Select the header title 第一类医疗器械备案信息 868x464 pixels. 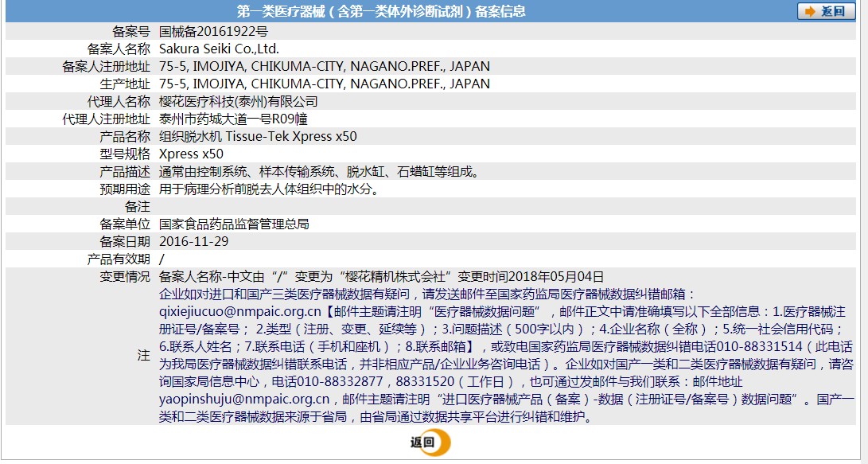pyautogui.click(x=381, y=11)
